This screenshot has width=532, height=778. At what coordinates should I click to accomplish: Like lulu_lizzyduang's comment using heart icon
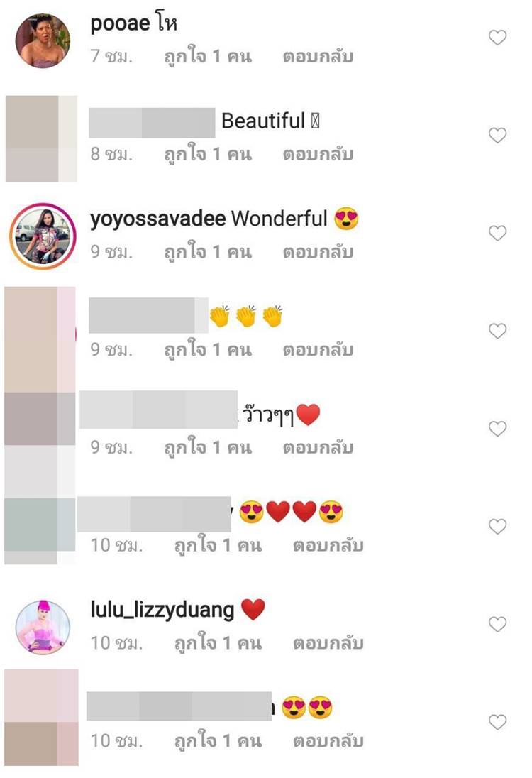(x=497, y=624)
